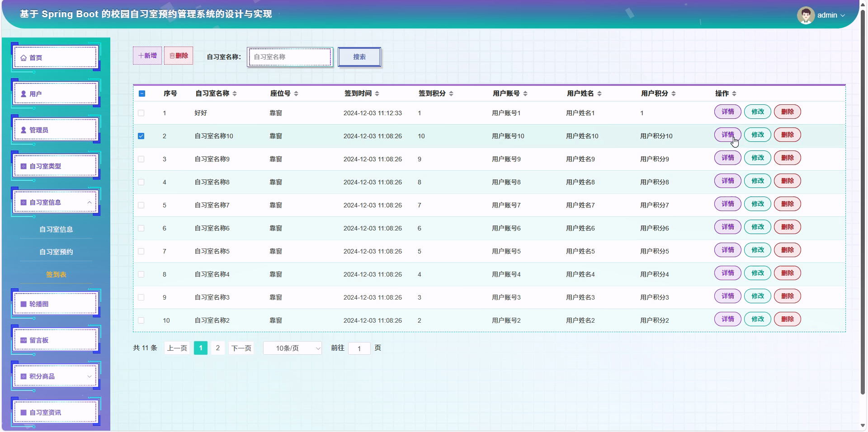Sort by 操作 column arrows

click(x=734, y=94)
